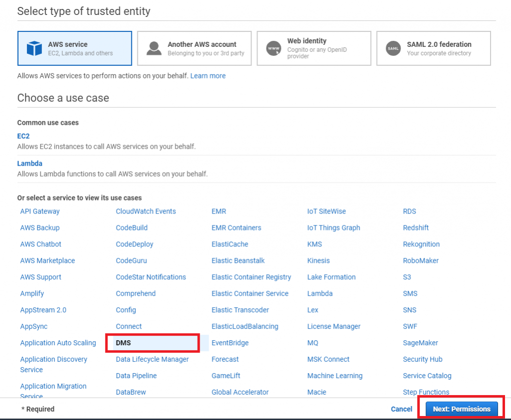The image size is (511, 420).
Task: Click the SAML federation badge icon
Action: tap(393, 48)
